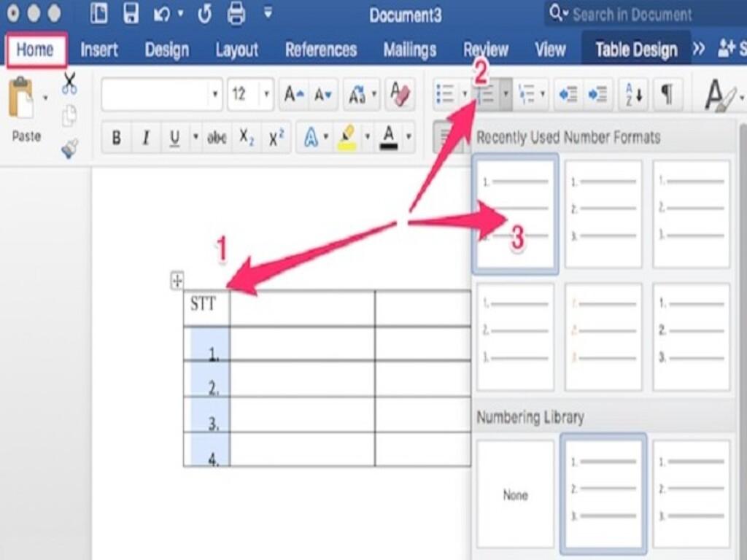Select None in Numbering Library

pyautogui.click(x=515, y=494)
